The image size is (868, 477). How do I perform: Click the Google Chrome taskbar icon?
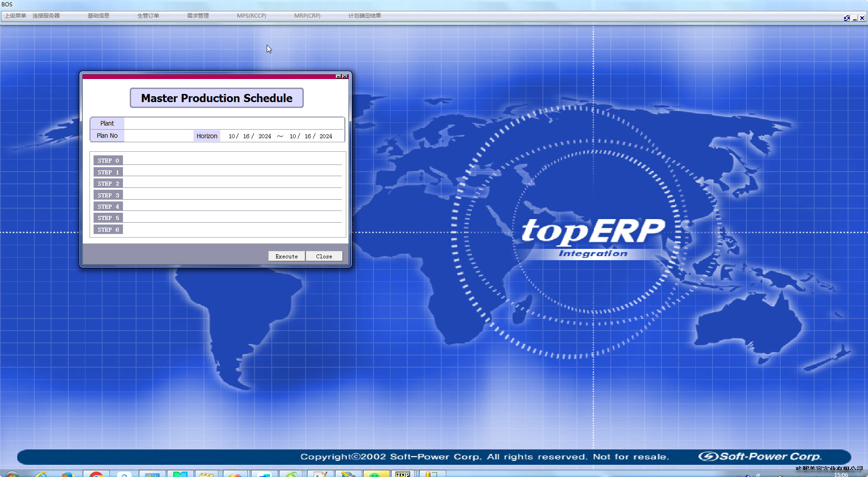96,474
